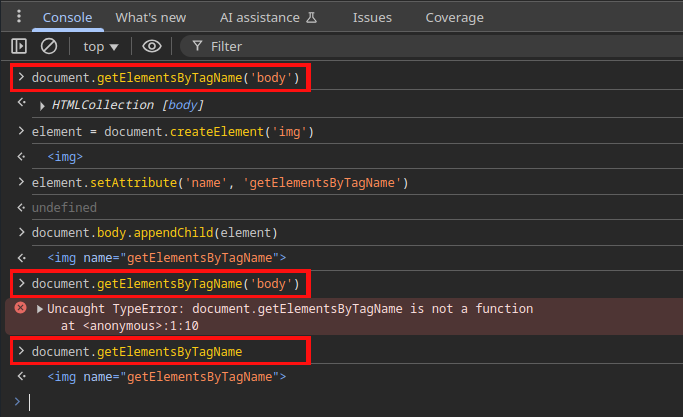Click the img name="getElementsByTagName" result at bottom
Viewport: 683px width, 417px height.
[166, 377]
